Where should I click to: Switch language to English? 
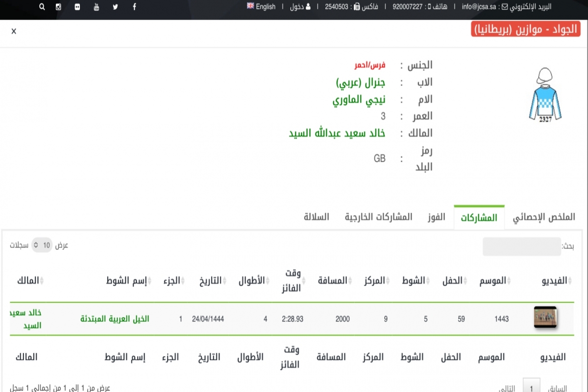261,7
